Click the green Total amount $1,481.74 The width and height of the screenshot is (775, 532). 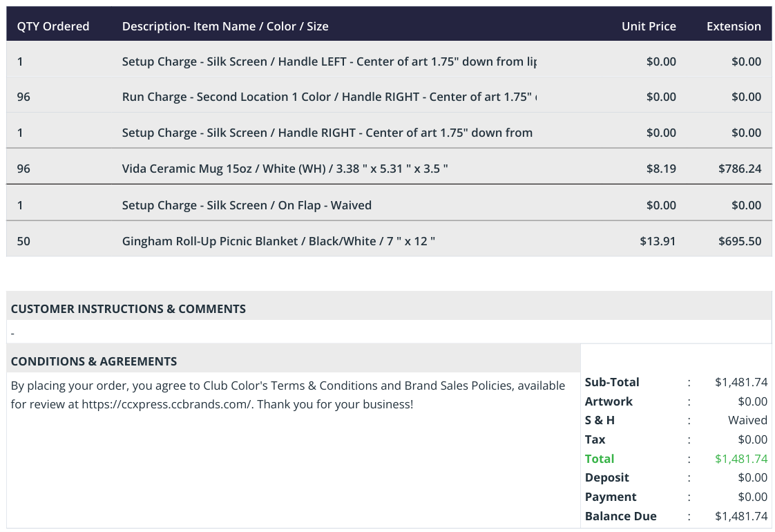tap(741, 459)
